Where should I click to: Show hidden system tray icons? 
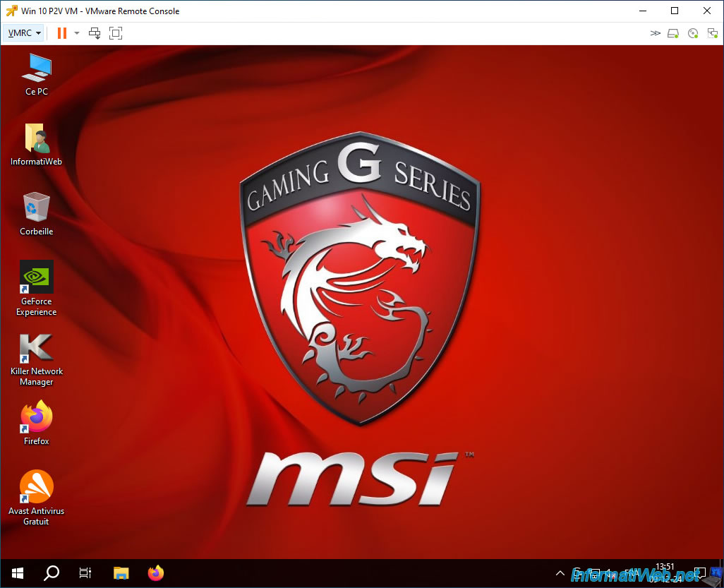(x=560, y=573)
